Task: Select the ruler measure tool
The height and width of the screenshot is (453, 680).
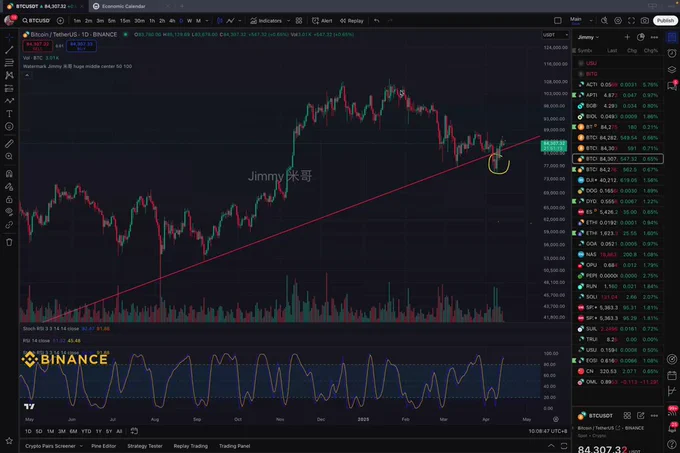Action: point(9,143)
